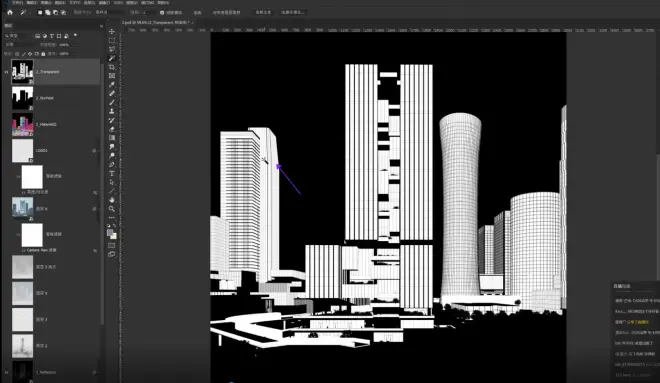Image resolution: width=660 pixels, height=383 pixels.
Task: Select the Horizontal Type tool
Action: [112, 173]
